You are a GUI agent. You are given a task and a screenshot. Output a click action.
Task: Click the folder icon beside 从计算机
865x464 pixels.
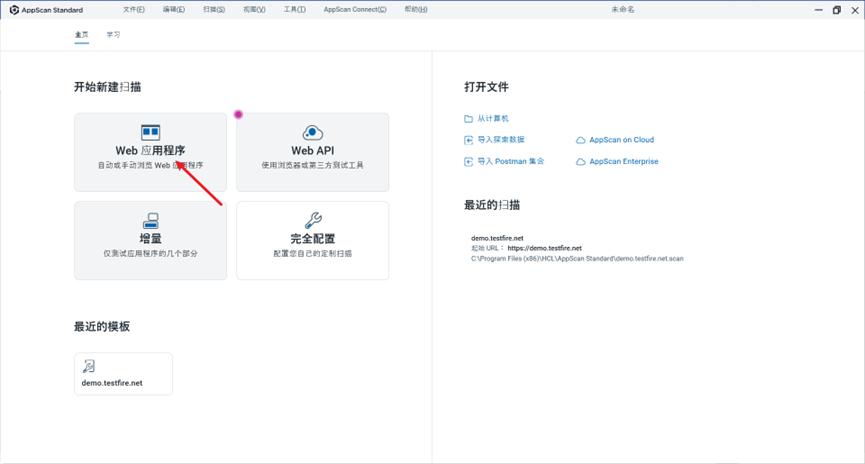tap(468, 119)
